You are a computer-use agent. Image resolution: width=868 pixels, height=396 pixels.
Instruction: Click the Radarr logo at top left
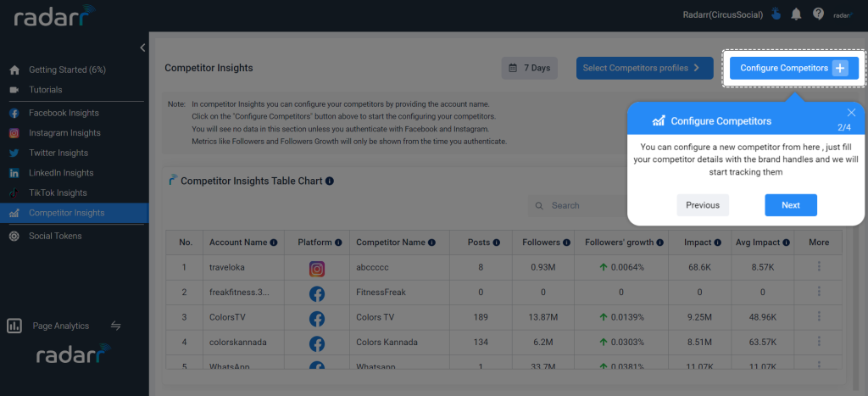click(54, 16)
